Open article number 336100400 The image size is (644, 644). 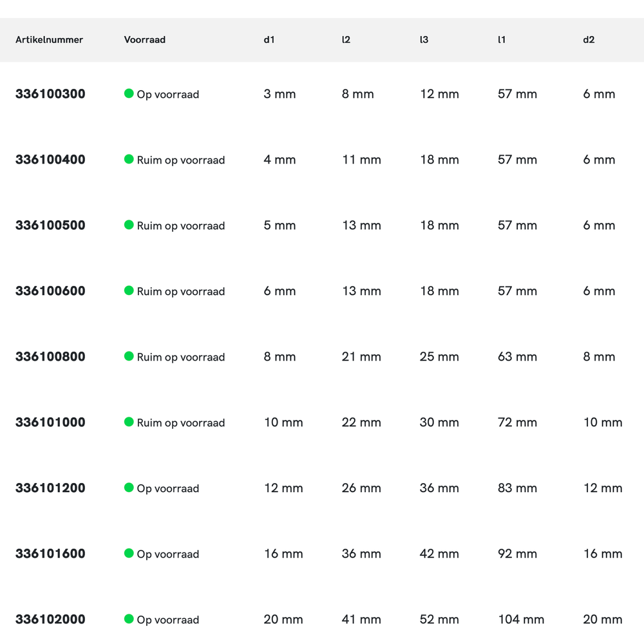50,160
